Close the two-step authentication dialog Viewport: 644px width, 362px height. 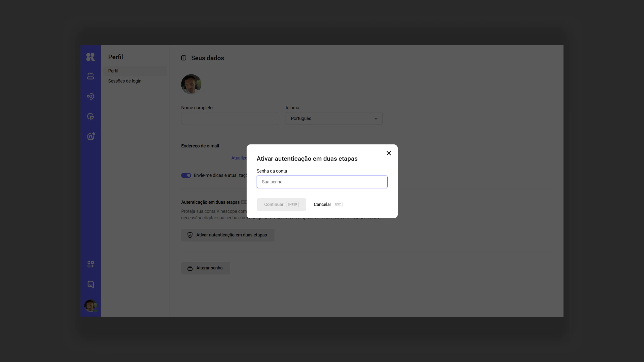pyautogui.click(x=389, y=153)
